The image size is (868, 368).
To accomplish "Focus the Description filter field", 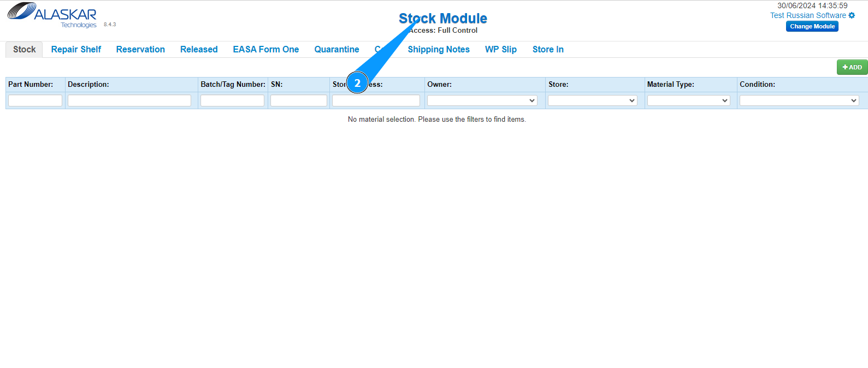I will coord(129,100).
